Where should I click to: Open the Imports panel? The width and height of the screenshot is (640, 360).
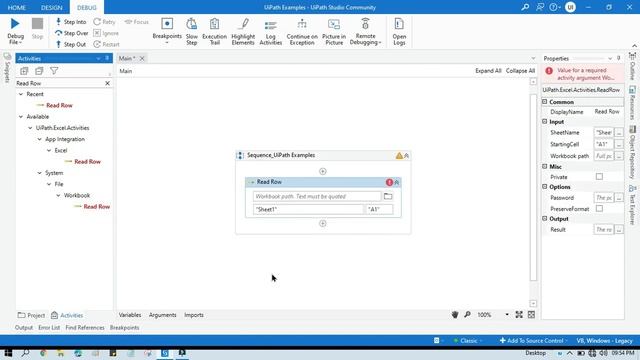[x=194, y=315]
